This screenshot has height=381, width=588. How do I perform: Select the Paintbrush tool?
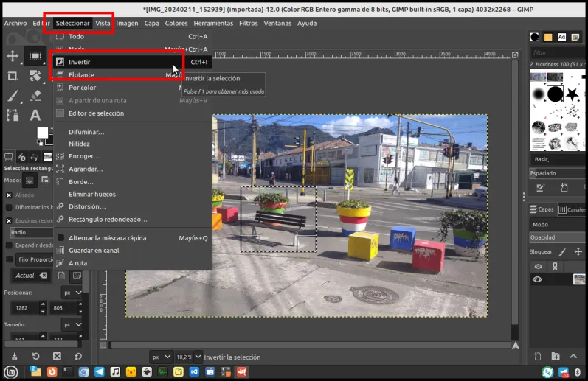[13, 96]
